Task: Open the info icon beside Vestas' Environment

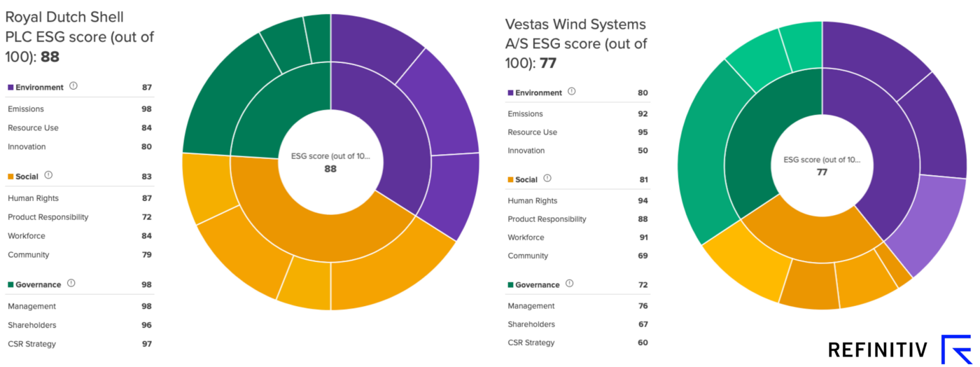Action: click(572, 92)
